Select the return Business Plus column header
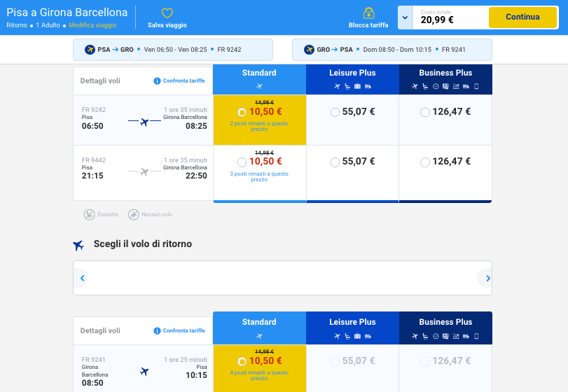Screen dimensions: 568x392 coord(445,328)
